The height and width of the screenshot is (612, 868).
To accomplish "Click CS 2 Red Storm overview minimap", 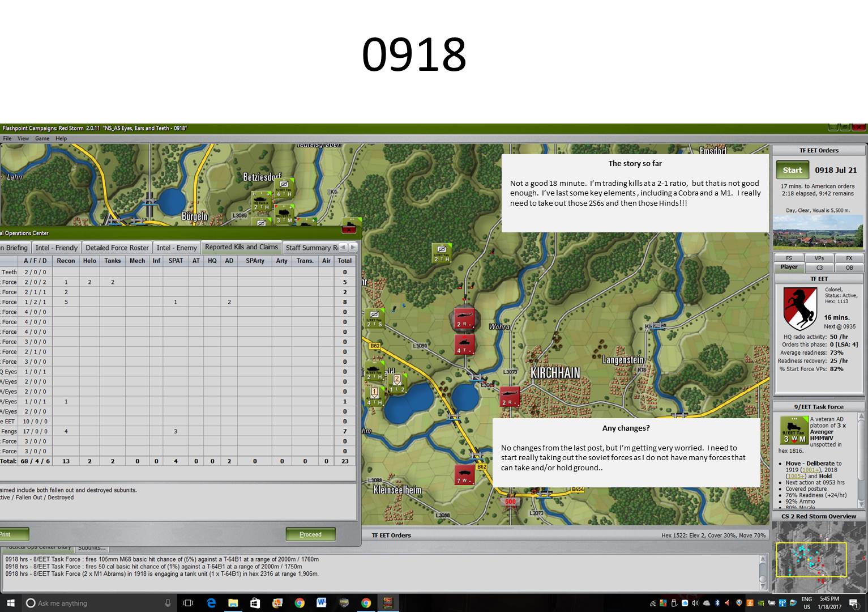I will click(x=818, y=556).
